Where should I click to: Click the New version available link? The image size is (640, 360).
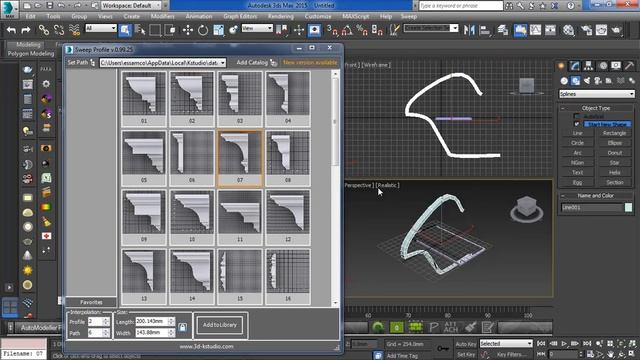click(310, 62)
